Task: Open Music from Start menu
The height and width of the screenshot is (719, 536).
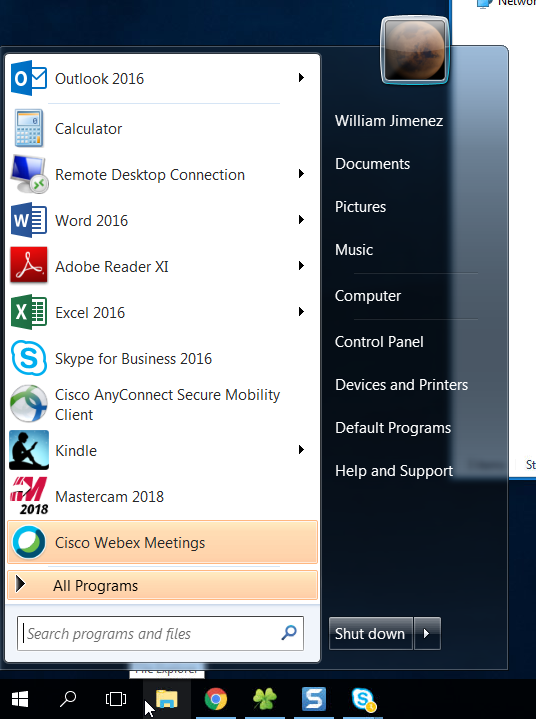Action: [354, 250]
